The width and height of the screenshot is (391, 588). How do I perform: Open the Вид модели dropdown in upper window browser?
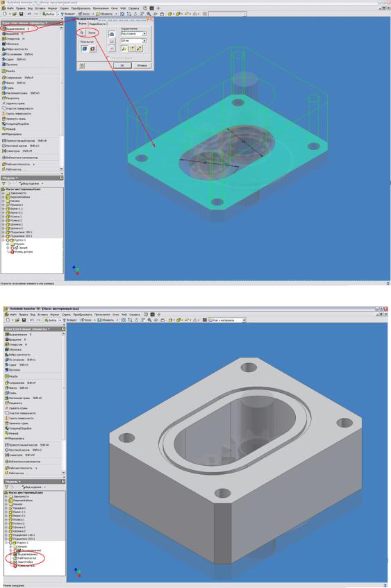point(31,183)
